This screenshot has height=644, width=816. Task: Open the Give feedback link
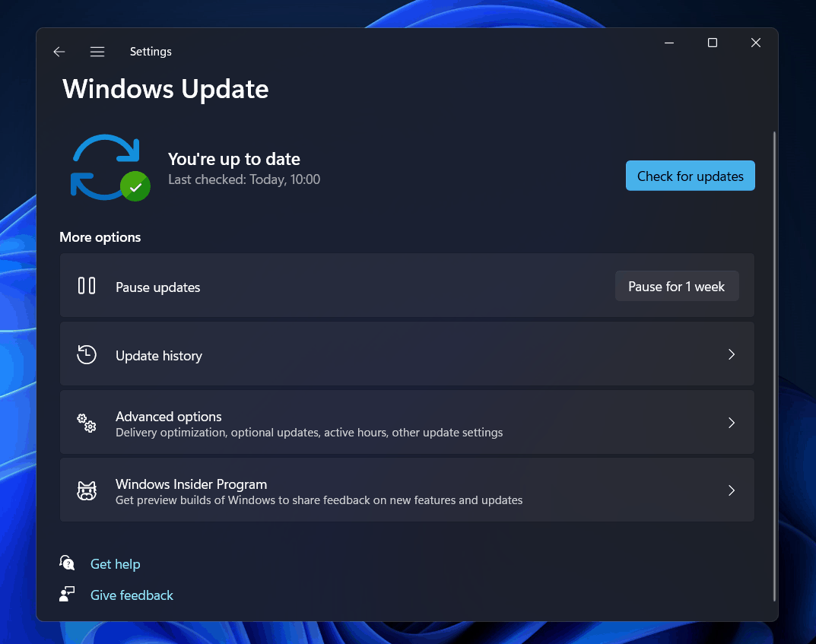(x=132, y=595)
